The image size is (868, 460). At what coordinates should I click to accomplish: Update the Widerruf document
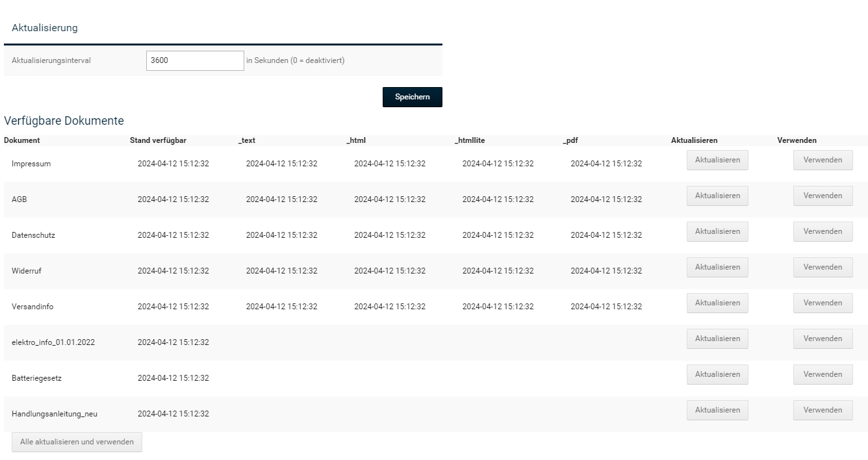coord(717,267)
